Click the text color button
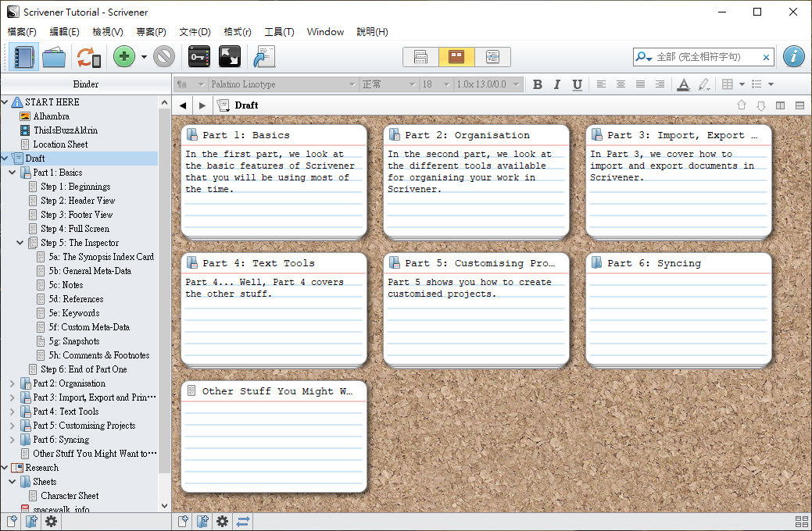 click(x=683, y=84)
